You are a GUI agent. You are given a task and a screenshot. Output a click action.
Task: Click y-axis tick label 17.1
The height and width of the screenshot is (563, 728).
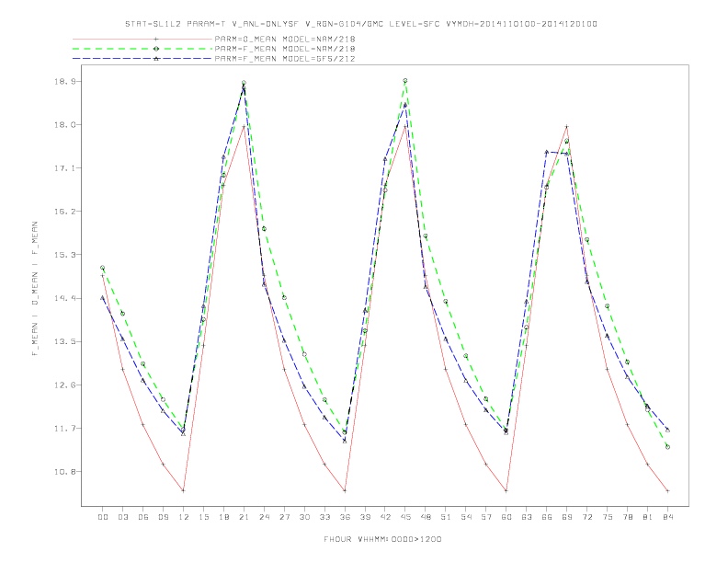click(x=64, y=168)
